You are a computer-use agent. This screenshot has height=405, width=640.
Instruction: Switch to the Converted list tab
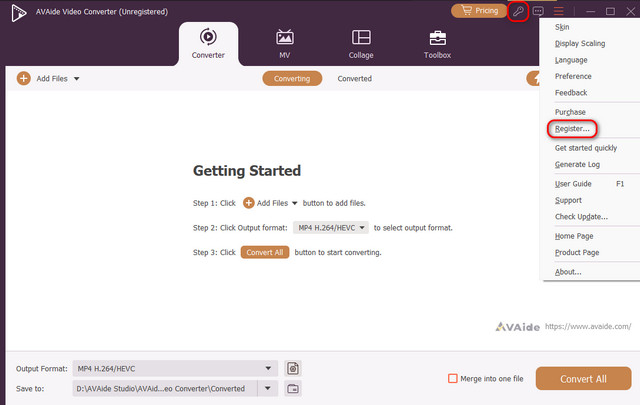(354, 78)
